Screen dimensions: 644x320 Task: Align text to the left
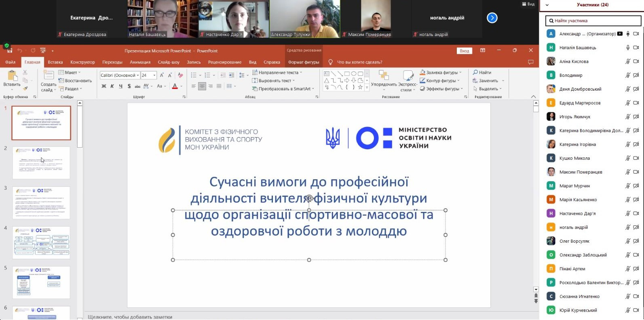(x=194, y=86)
